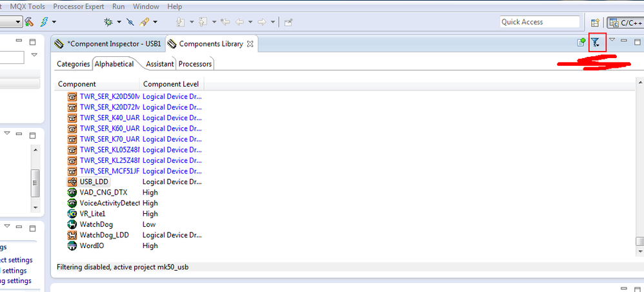Open the Run menu
This screenshot has width=644, height=292.
pos(118,6)
